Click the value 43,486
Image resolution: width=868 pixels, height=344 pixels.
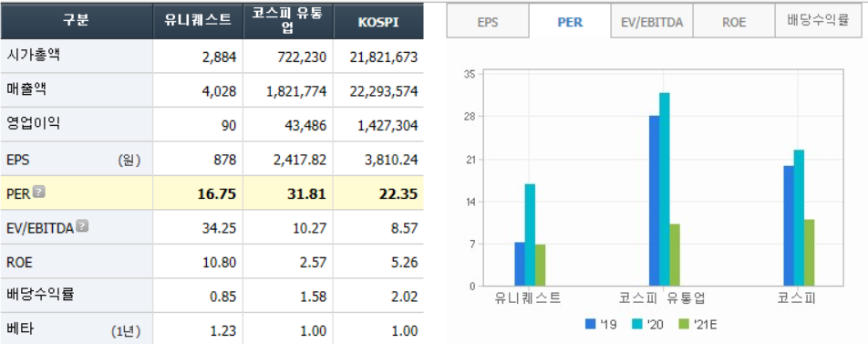tap(306, 125)
